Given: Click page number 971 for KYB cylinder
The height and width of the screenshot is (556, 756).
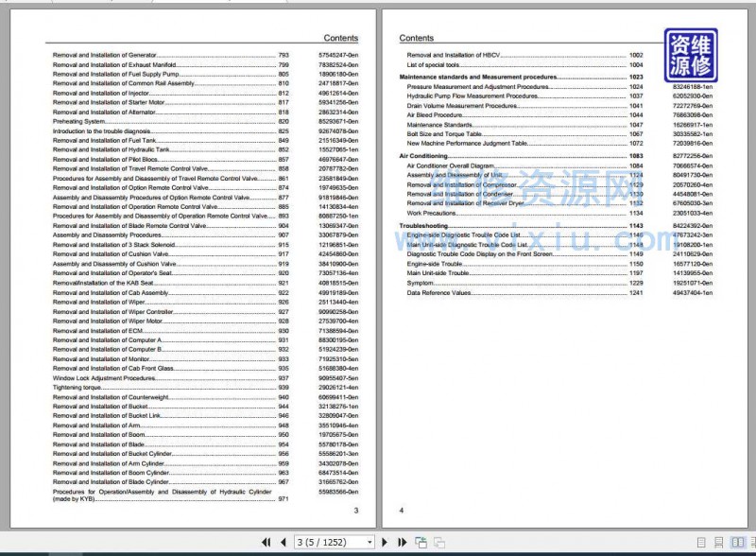Looking at the screenshot, I should pos(283,498).
